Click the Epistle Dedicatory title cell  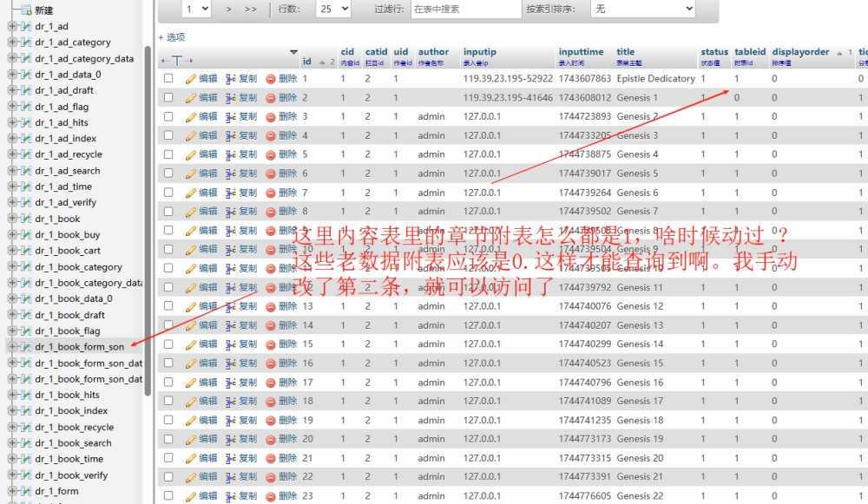pyautogui.click(x=656, y=79)
